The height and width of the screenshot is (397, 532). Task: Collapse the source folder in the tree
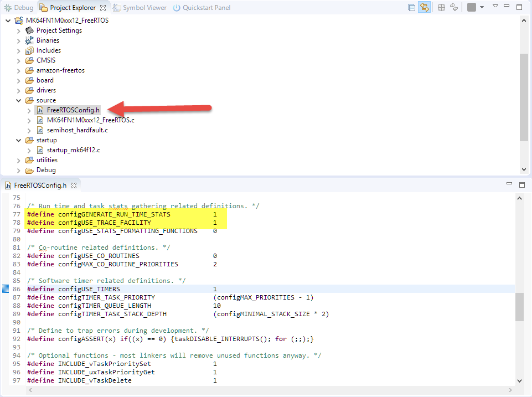[19, 100]
